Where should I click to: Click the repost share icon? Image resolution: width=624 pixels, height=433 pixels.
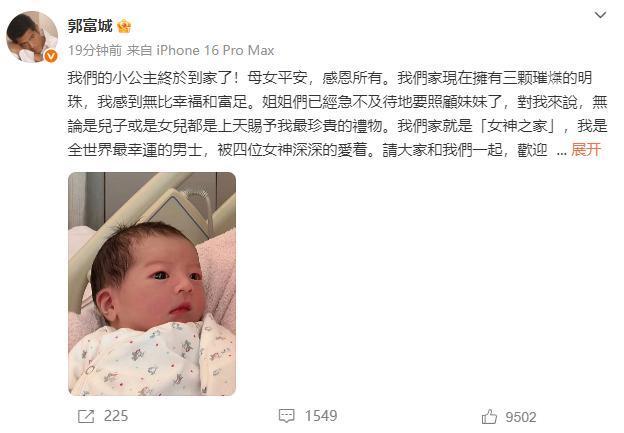point(86,416)
